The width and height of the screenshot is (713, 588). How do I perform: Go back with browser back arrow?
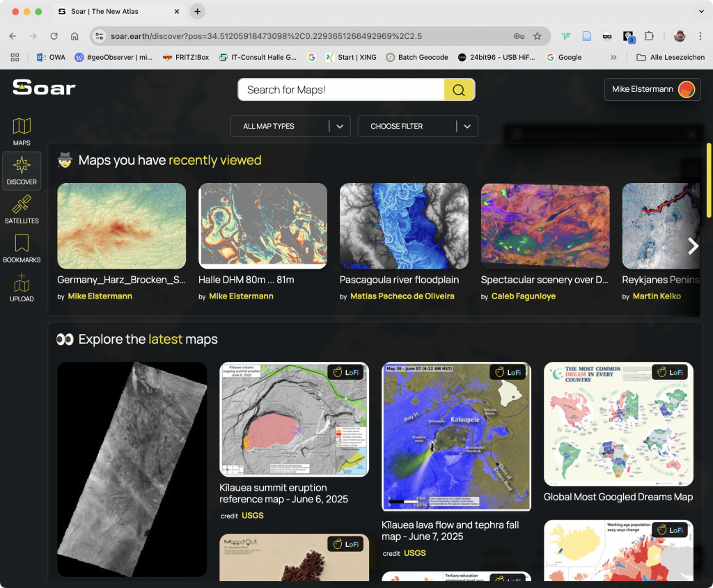point(13,36)
